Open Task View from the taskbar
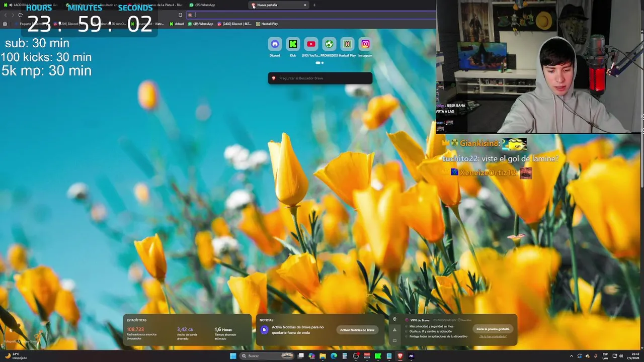 pyautogui.click(x=301, y=356)
